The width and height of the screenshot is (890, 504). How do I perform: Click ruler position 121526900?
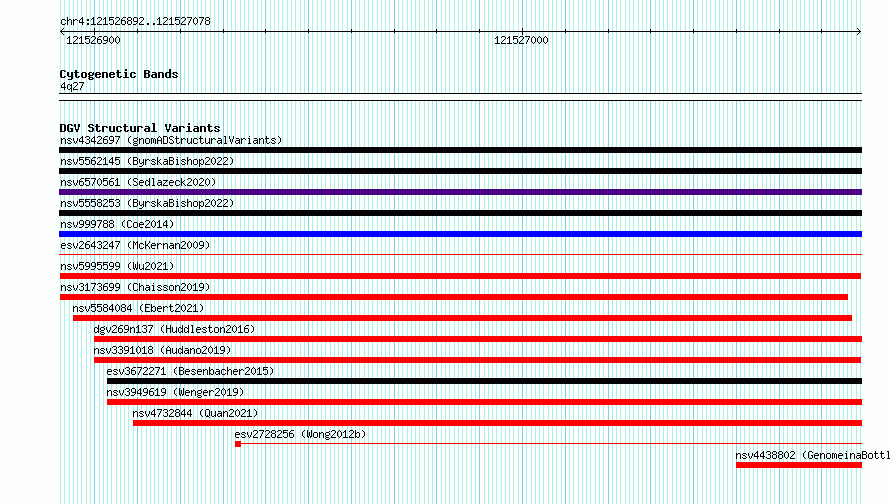[x=93, y=40]
